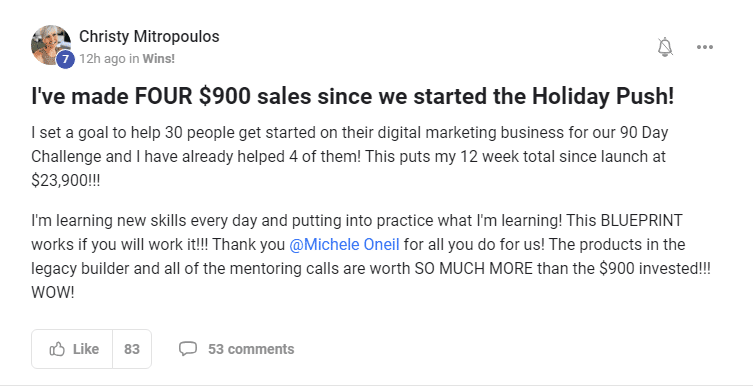The image size is (753, 386).
Task: Open the three-dot post options menu
Action: click(x=704, y=47)
